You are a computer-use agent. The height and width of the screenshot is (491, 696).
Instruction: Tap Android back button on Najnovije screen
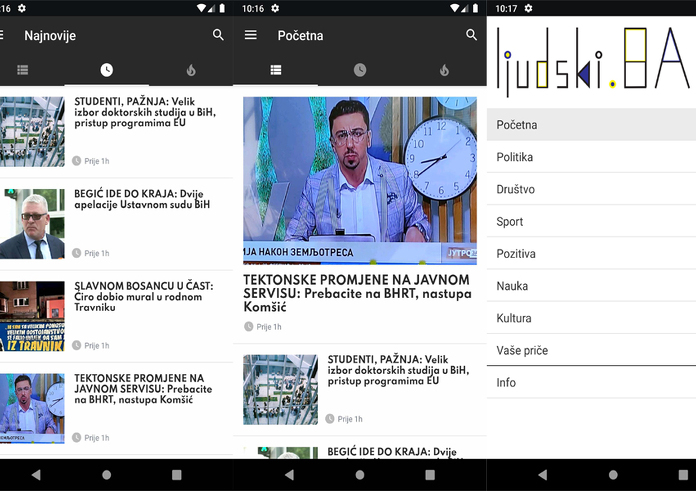pos(36,475)
